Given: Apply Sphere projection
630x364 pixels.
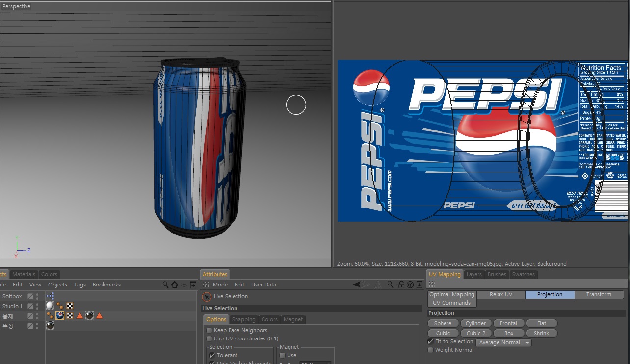Looking at the screenshot, I should pos(443,323).
